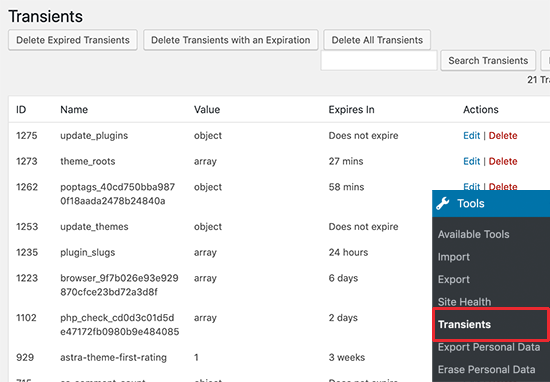This screenshot has height=382, width=550.
Task: Open Erase Personal Data item
Action: point(487,369)
